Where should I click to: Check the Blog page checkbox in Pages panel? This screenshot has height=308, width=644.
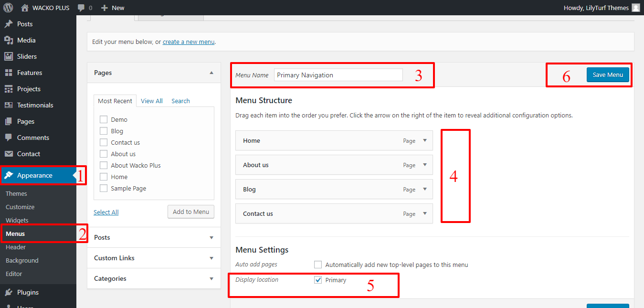(x=104, y=131)
